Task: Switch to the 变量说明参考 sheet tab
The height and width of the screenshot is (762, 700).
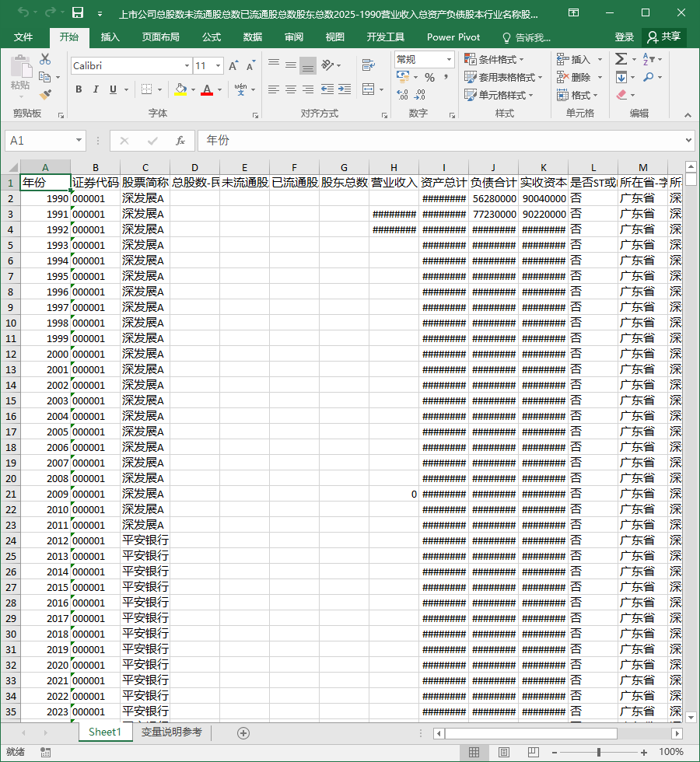Action: click(x=172, y=732)
